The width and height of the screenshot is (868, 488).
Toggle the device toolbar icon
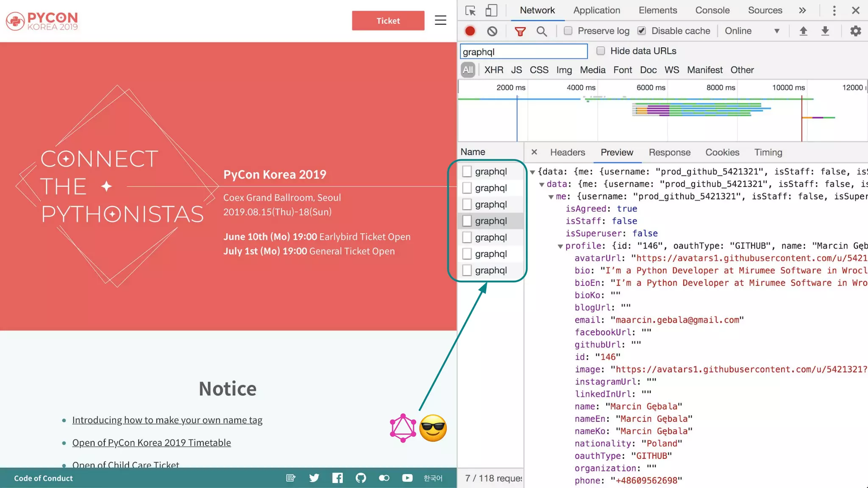[x=491, y=11]
